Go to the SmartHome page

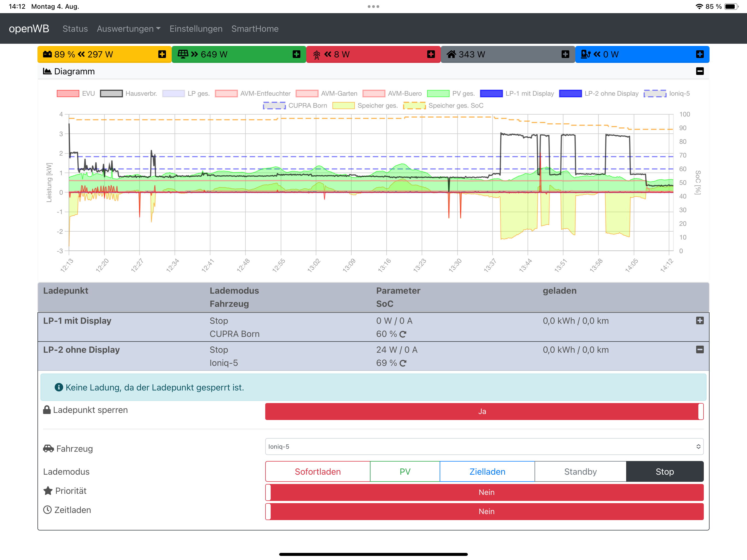tap(255, 29)
